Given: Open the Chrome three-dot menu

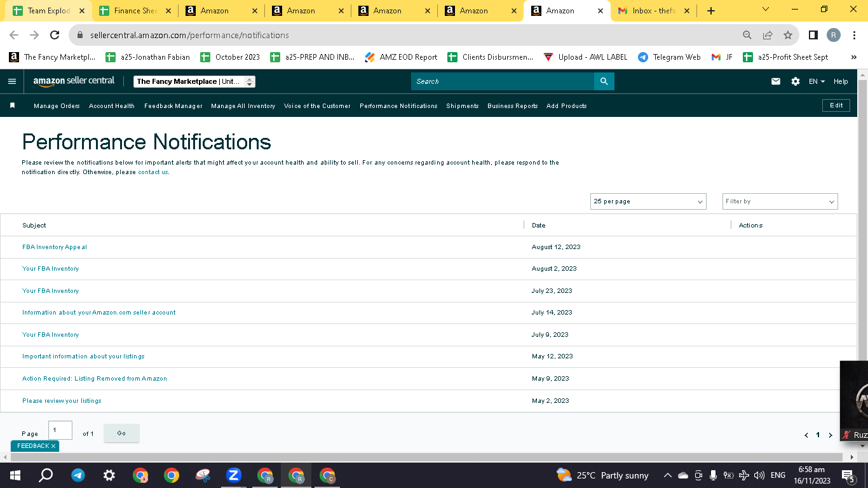Looking at the screenshot, I should point(855,35).
